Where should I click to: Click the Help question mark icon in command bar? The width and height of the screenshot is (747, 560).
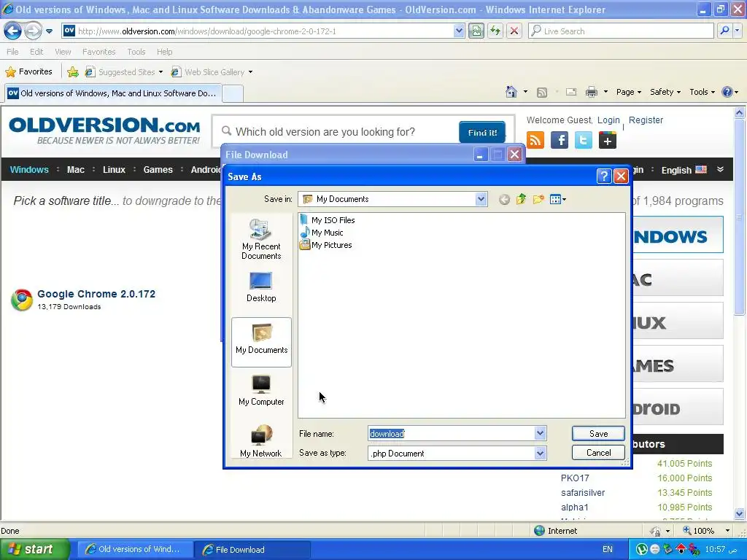(x=727, y=92)
